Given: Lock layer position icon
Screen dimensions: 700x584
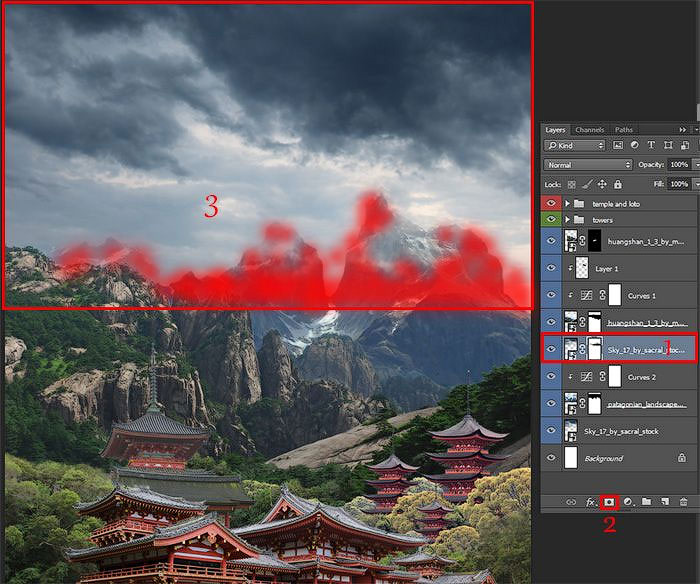Looking at the screenshot, I should click(602, 184).
